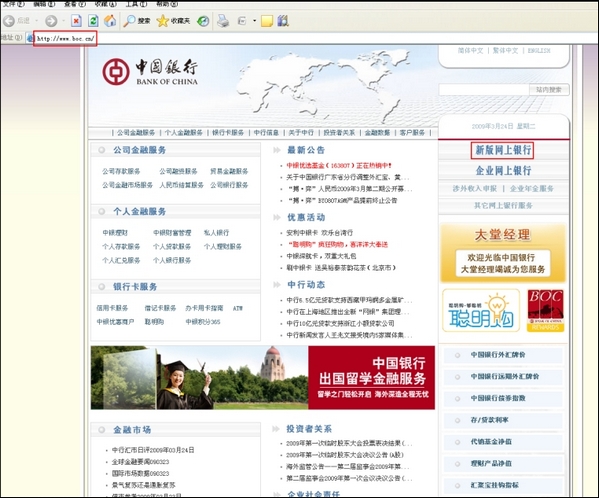Open 中行汇市日评 2009年03月24日 item
Viewport: 599px width, 498px height.
click(153, 450)
